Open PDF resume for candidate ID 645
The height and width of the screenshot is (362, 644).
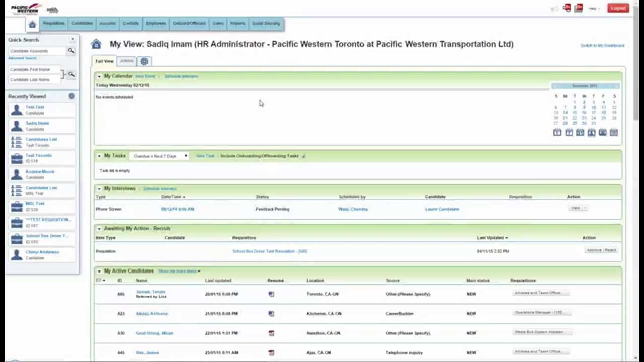coord(271,352)
